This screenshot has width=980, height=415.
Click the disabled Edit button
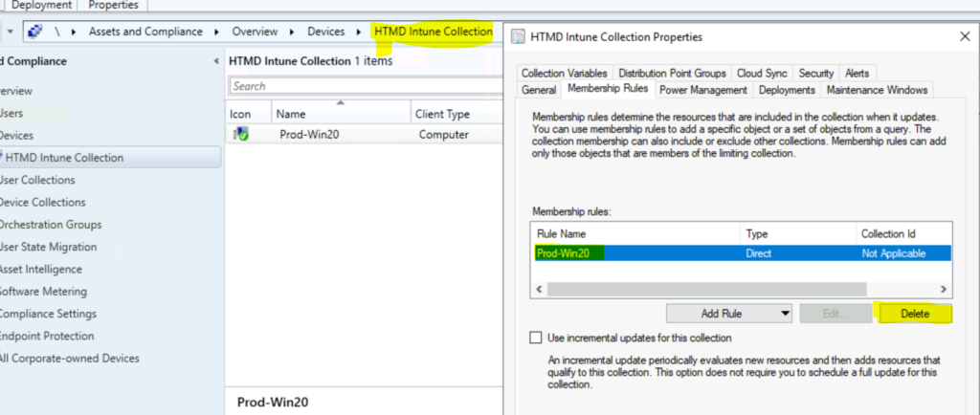tap(835, 314)
